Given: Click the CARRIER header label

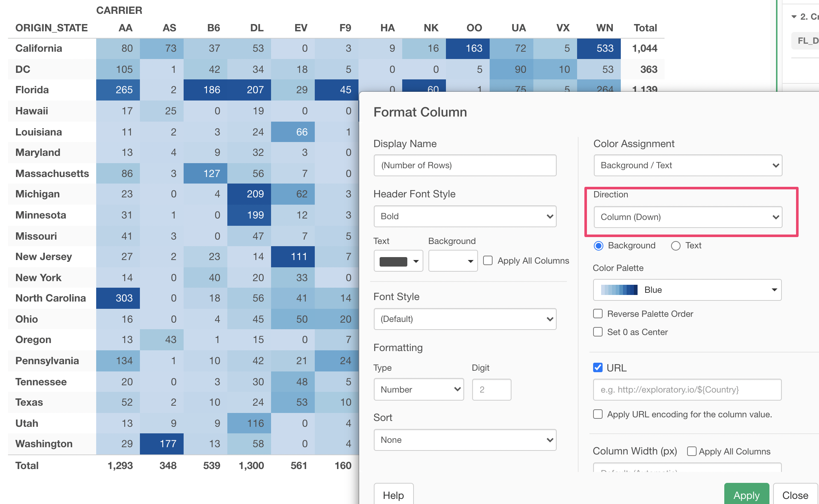Looking at the screenshot, I should (119, 10).
